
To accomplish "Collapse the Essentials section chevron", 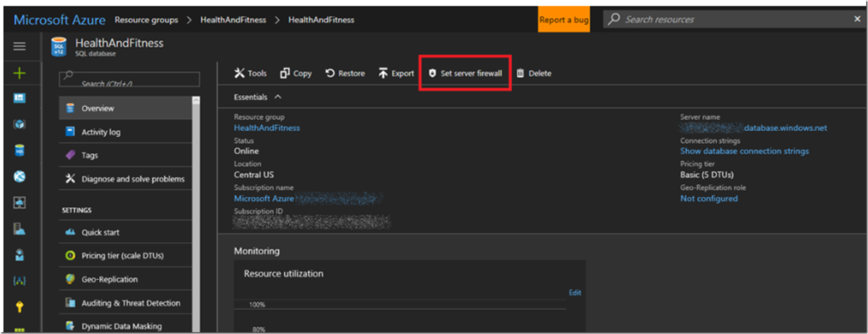I will (x=278, y=97).
